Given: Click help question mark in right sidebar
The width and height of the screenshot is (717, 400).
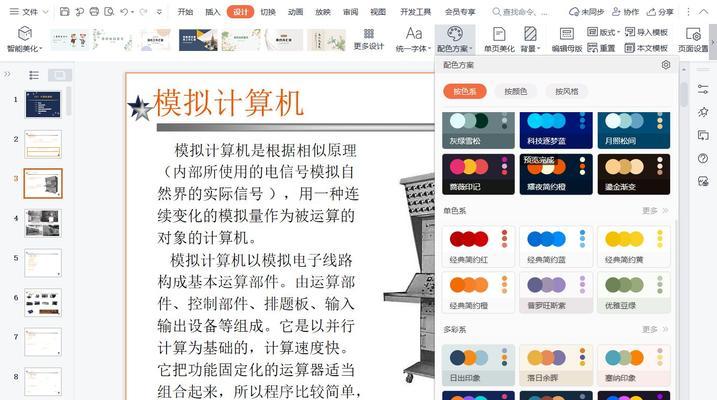Looking at the screenshot, I should pos(703,158).
